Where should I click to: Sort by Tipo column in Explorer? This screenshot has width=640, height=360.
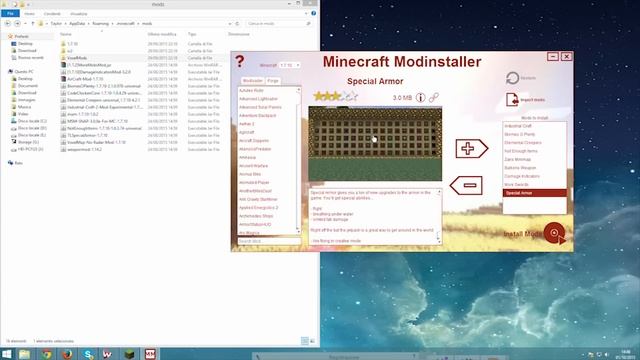[192, 34]
